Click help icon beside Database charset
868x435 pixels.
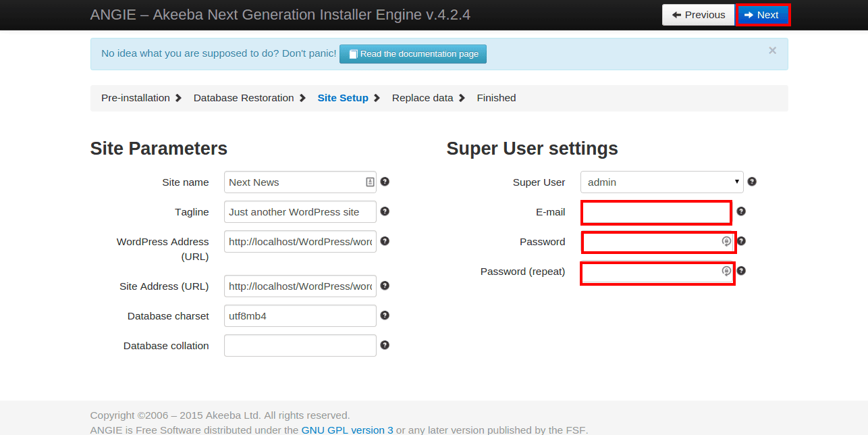[x=385, y=315]
